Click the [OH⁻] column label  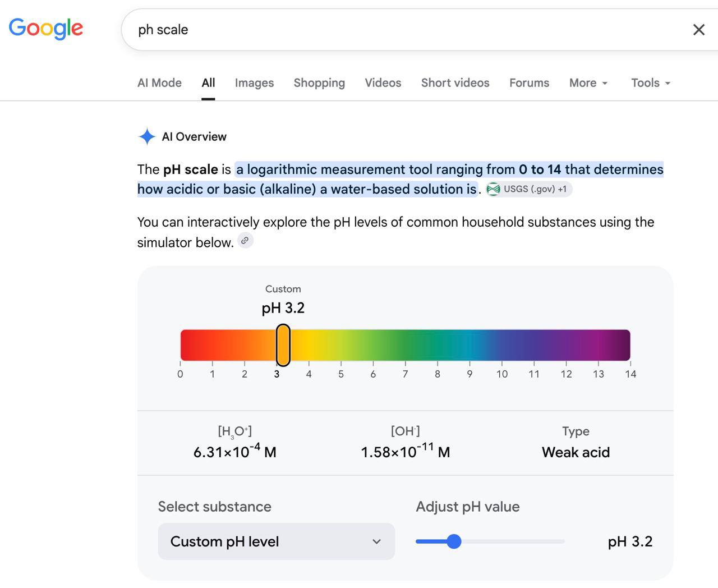point(406,431)
